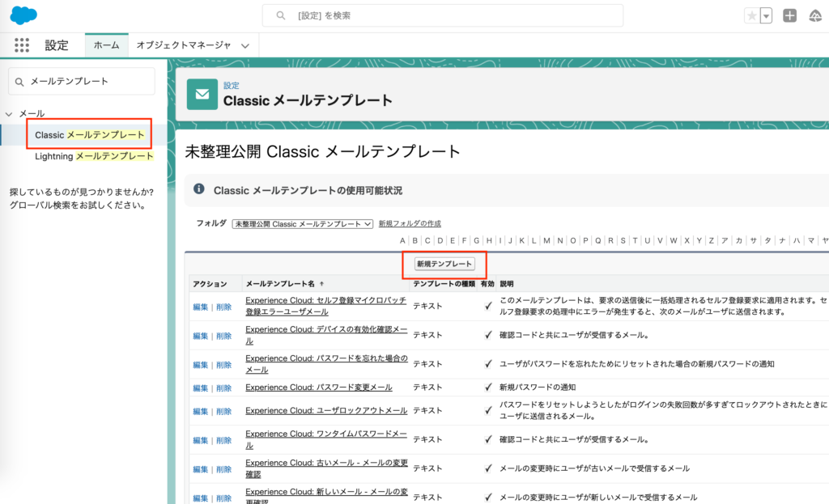Click the 新規フォルダの作成 link
Image resolution: width=829 pixels, height=504 pixels.
click(410, 223)
